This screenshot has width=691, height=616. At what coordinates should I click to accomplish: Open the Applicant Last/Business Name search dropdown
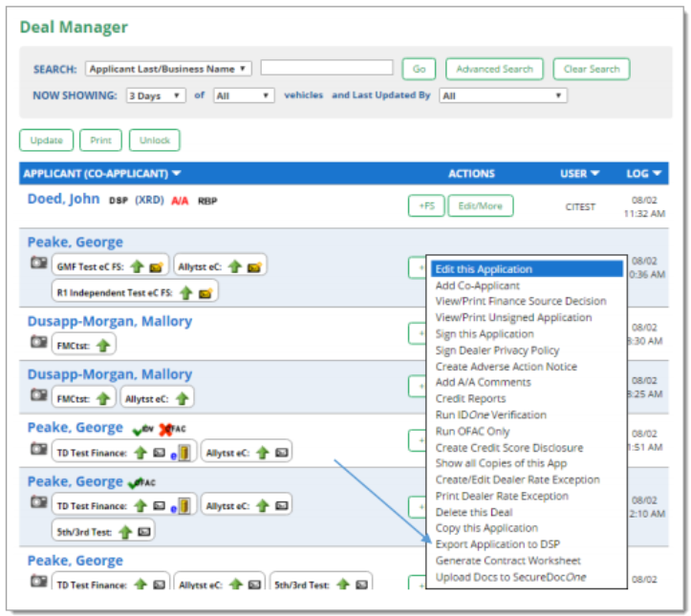click(x=168, y=69)
